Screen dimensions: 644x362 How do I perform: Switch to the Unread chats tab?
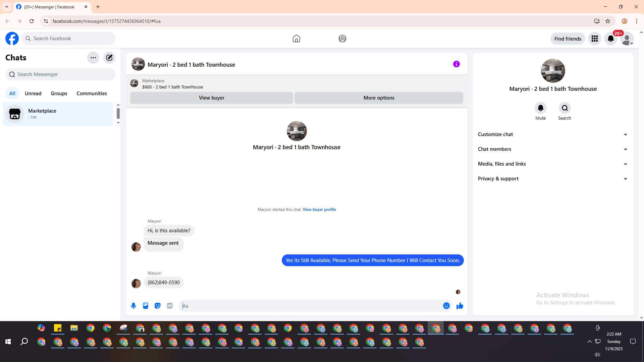33,94
